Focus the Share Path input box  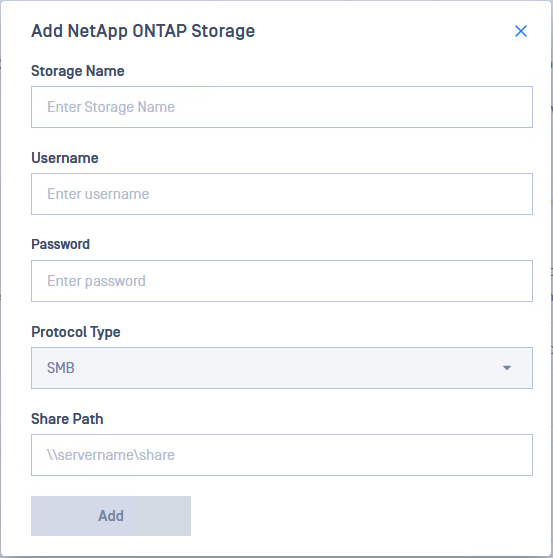282,455
